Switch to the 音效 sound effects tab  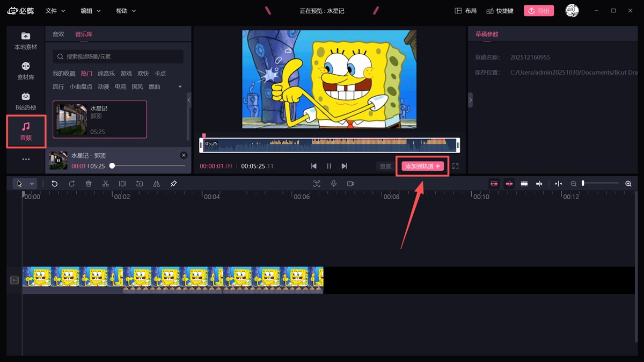click(58, 34)
